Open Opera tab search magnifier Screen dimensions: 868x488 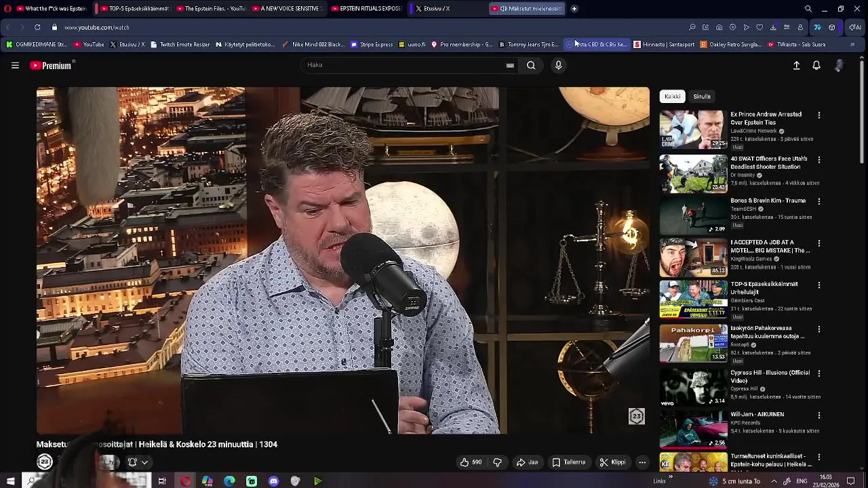[x=808, y=9]
